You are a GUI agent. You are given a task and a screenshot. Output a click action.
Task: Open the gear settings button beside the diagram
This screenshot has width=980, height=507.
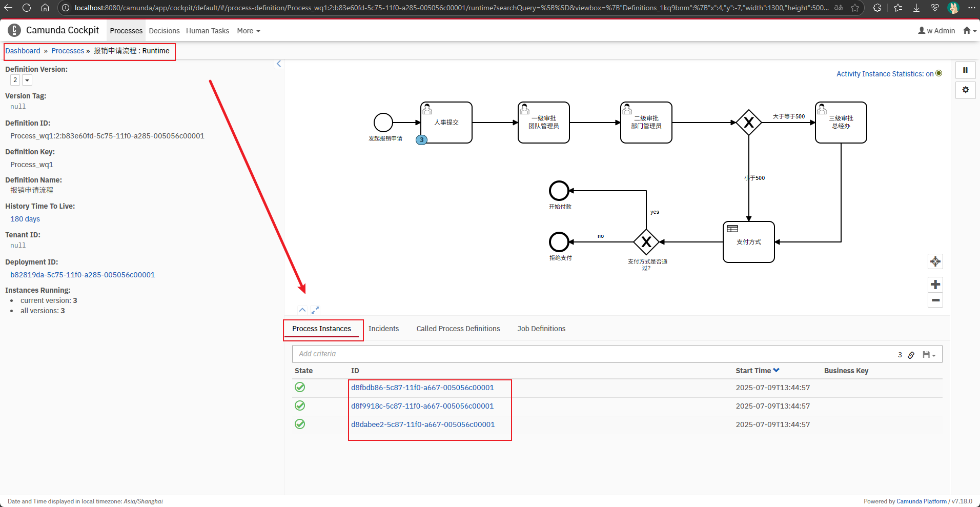[965, 90]
